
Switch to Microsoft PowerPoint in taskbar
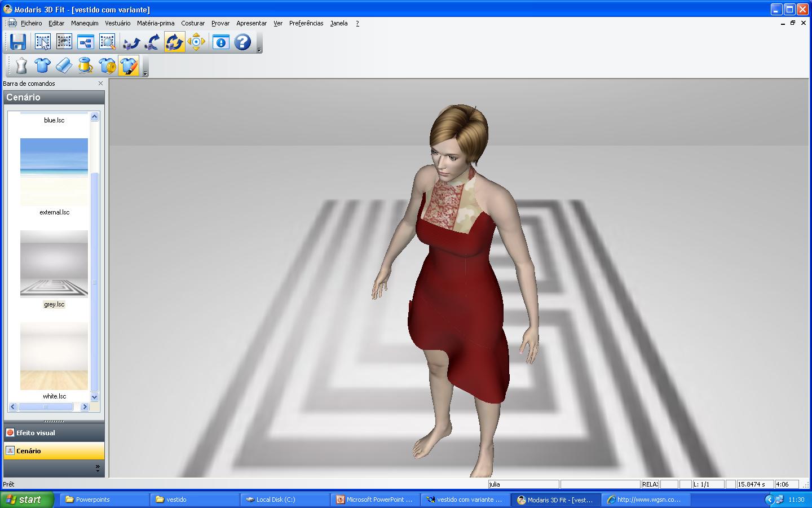(375, 500)
